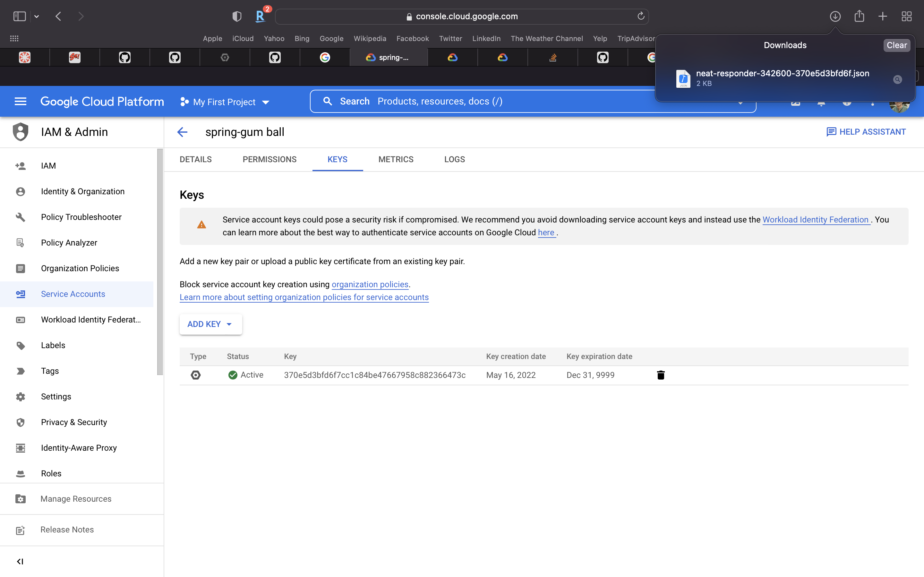Viewport: 924px width, 577px height.
Task: Switch to the PERMISSIONS tab
Action: pos(269,160)
